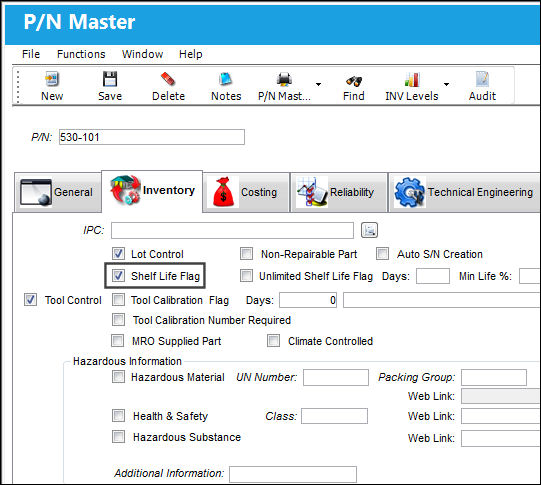Open the File menu
This screenshot has height=485, width=541.
coord(31,54)
